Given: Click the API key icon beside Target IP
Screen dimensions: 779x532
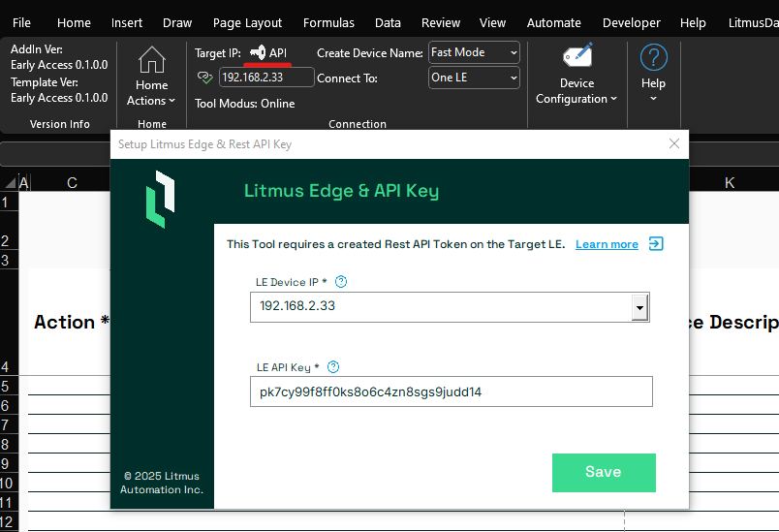Looking at the screenshot, I should (x=258, y=52).
